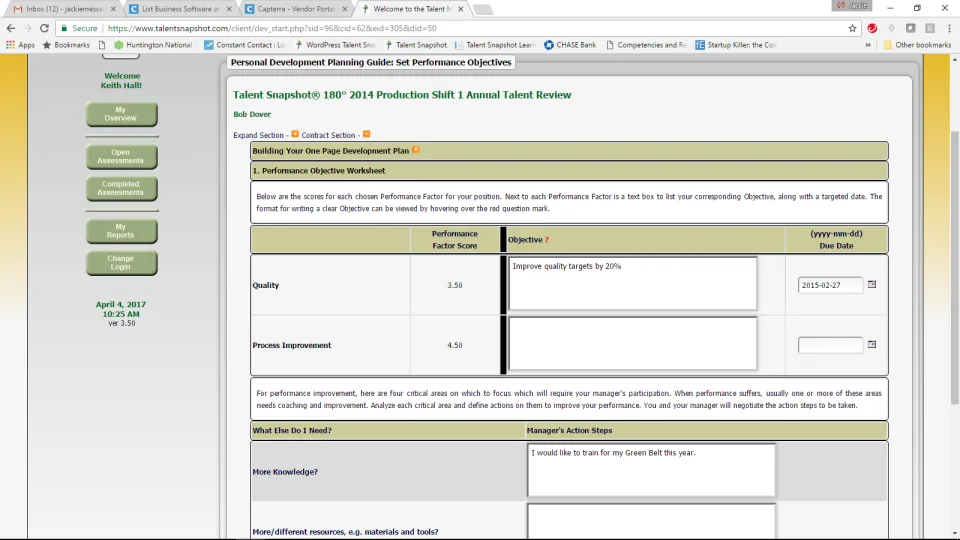Open a new browser tab
Viewport: 960px width, 540px height.
coord(482,10)
